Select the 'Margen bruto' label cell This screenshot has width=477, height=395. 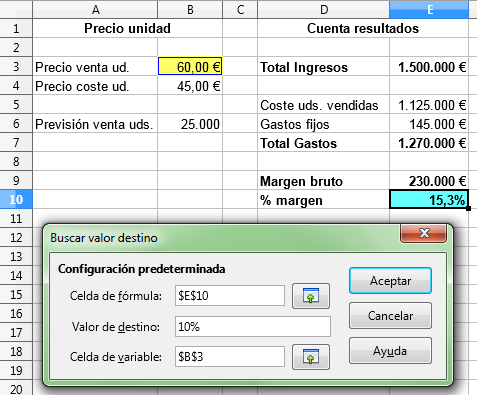pos(323,180)
